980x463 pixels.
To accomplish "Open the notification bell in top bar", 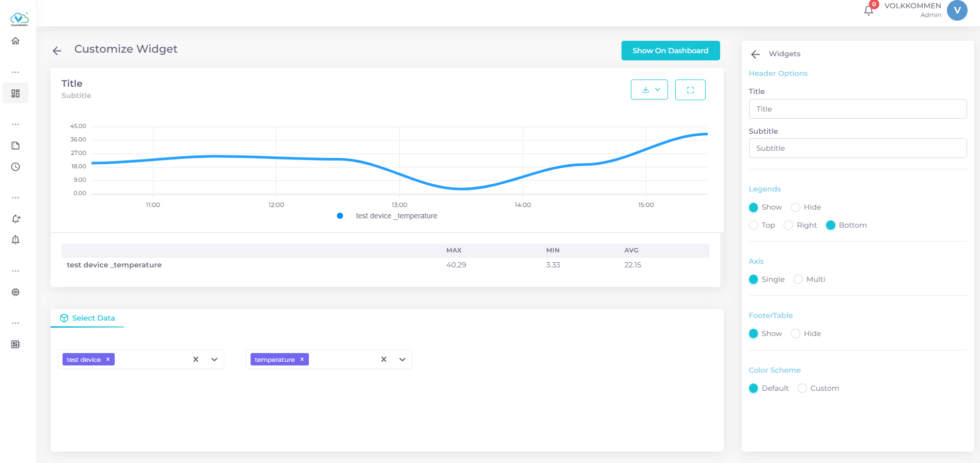I will pos(868,11).
